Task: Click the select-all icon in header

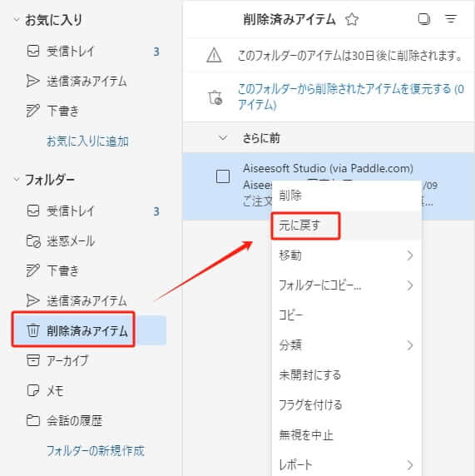Action: pos(424,19)
